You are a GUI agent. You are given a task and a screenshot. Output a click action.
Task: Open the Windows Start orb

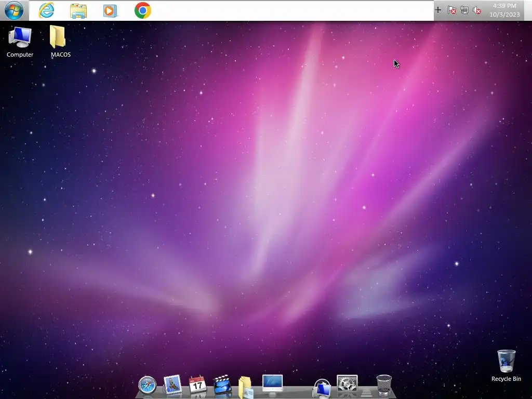click(14, 10)
